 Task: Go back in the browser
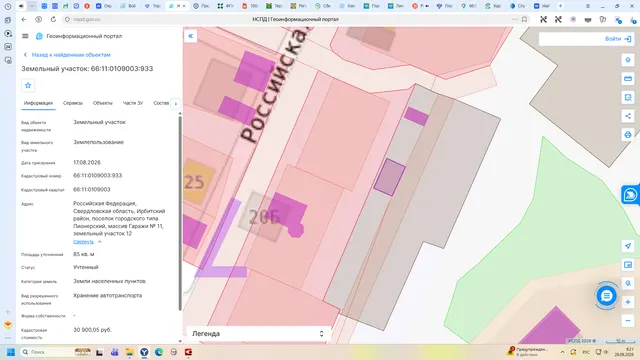[24, 19]
